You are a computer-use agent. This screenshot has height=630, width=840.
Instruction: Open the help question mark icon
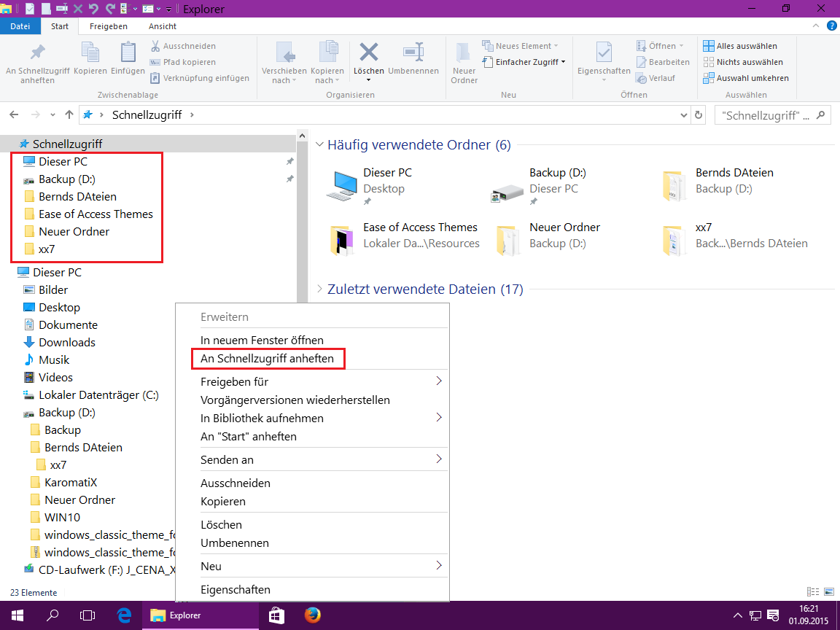[831, 26]
